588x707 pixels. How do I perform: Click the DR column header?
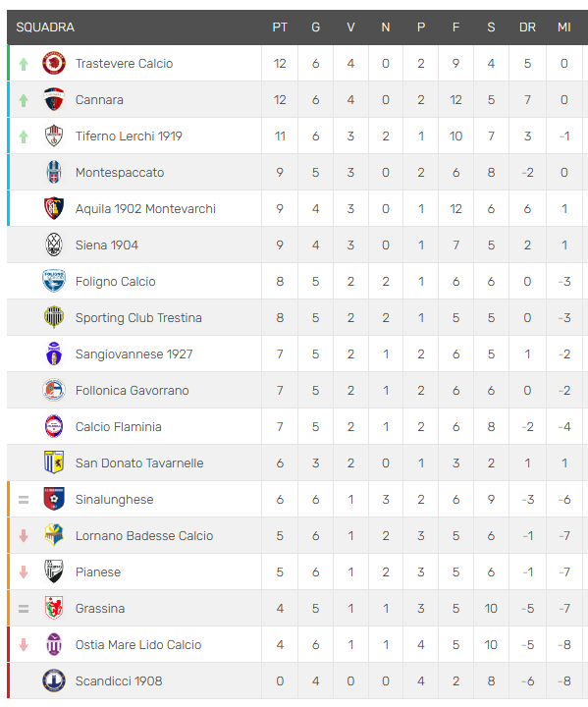coord(527,27)
